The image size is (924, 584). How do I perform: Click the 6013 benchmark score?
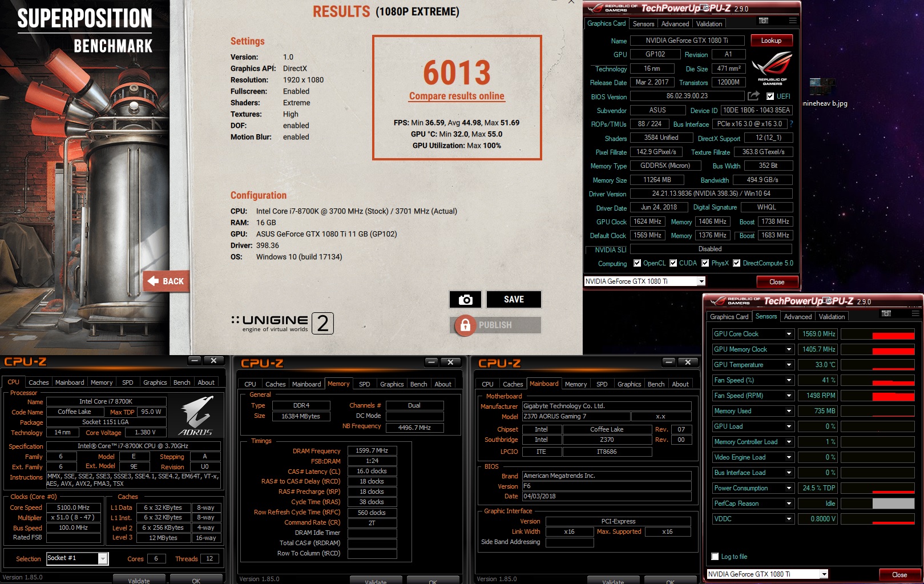457,73
